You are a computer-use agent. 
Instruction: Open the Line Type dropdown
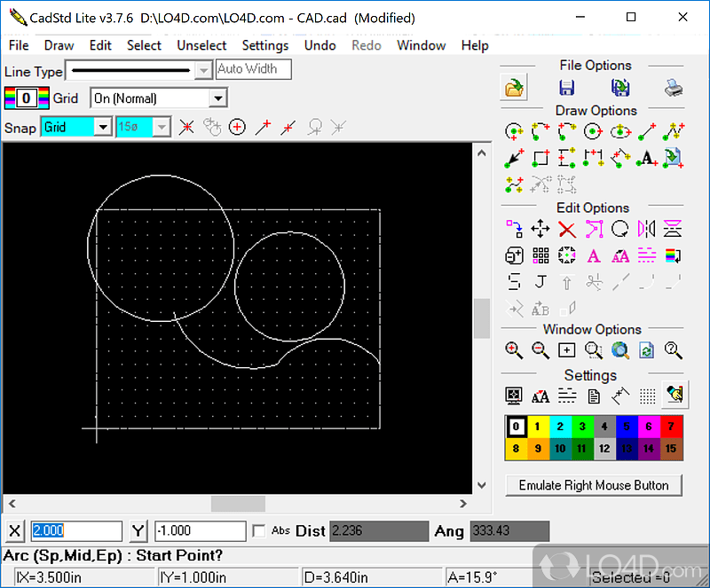tap(204, 68)
